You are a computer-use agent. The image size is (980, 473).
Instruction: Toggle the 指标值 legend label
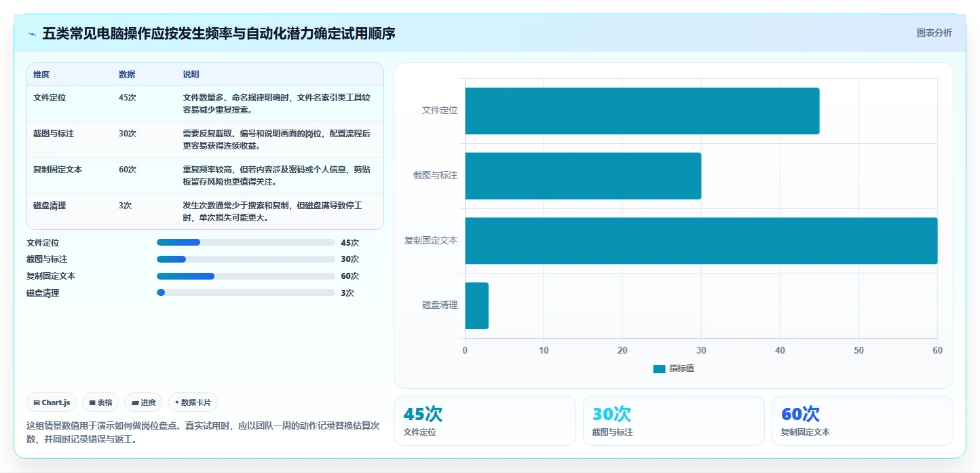[x=681, y=368]
